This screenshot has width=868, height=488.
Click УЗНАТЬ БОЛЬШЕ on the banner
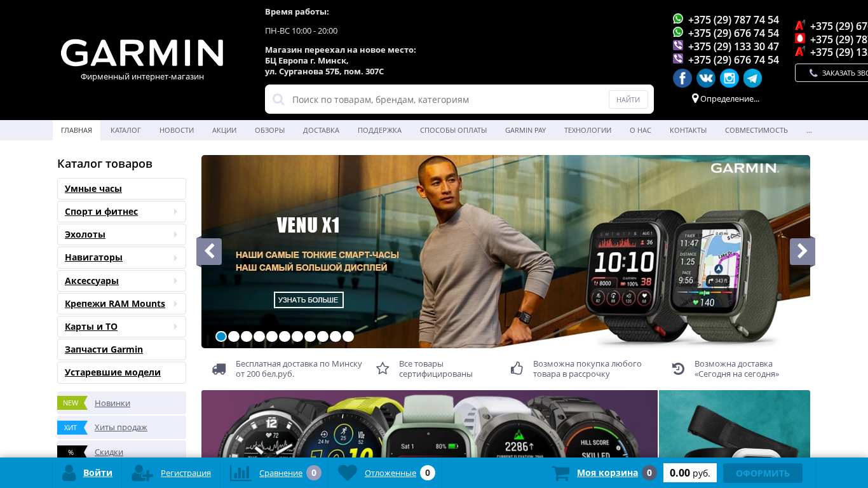coord(309,300)
